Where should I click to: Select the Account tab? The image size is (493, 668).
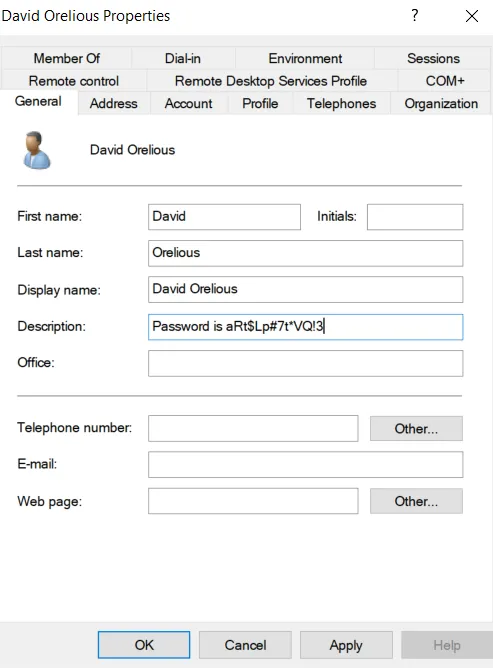click(x=188, y=104)
